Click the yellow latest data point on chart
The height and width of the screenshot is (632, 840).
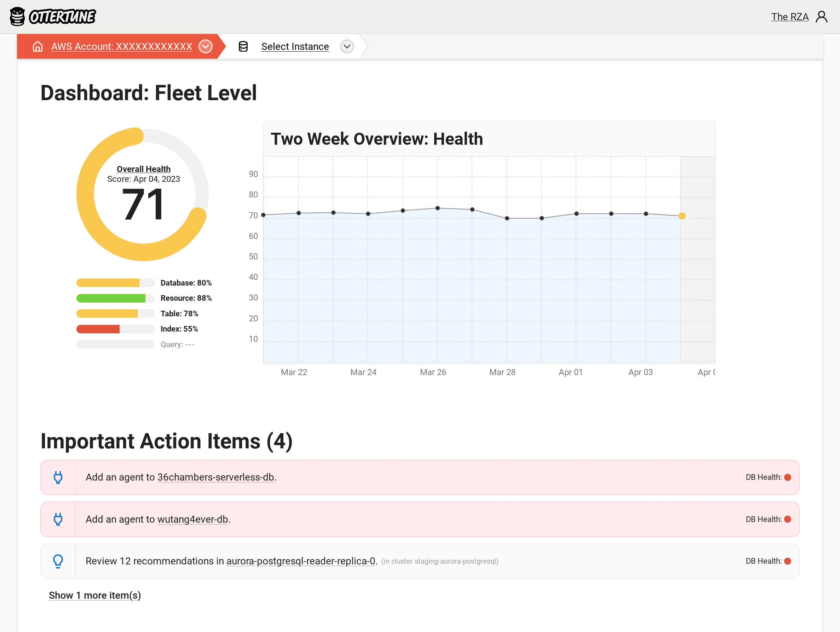point(682,216)
